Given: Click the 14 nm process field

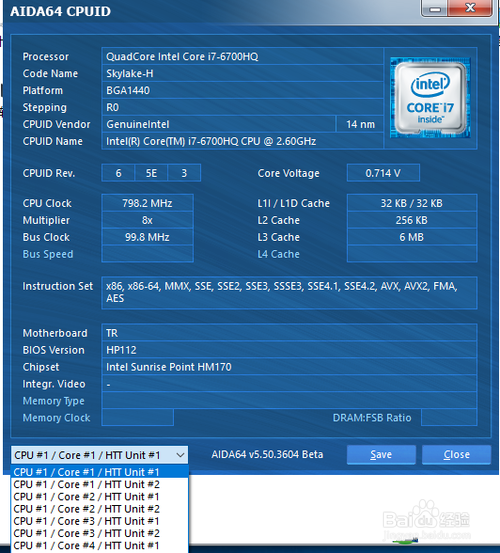Looking at the screenshot, I should (x=360, y=124).
